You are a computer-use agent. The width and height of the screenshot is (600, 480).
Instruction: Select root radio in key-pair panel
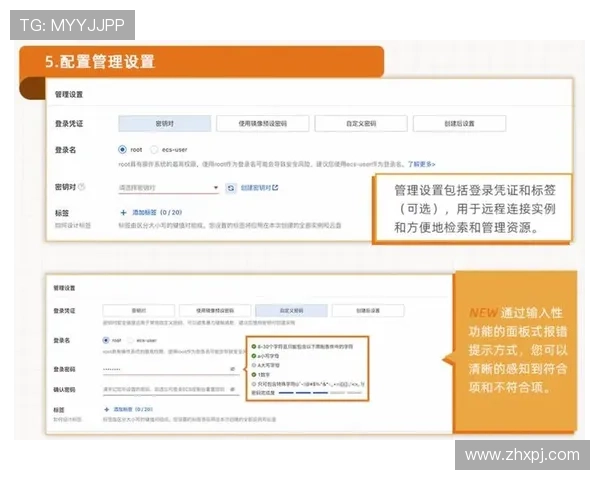click(122, 150)
